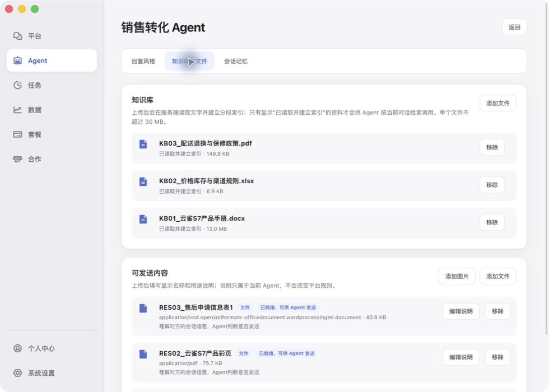Click the KB01 docx file icon
The height and width of the screenshot is (392, 549).
click(x=143, y=219)
